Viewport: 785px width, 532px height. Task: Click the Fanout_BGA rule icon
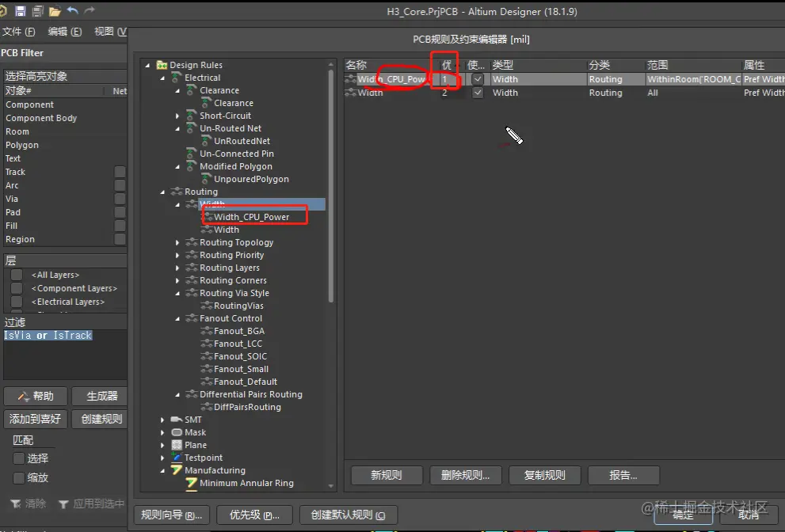coord(206,330)
